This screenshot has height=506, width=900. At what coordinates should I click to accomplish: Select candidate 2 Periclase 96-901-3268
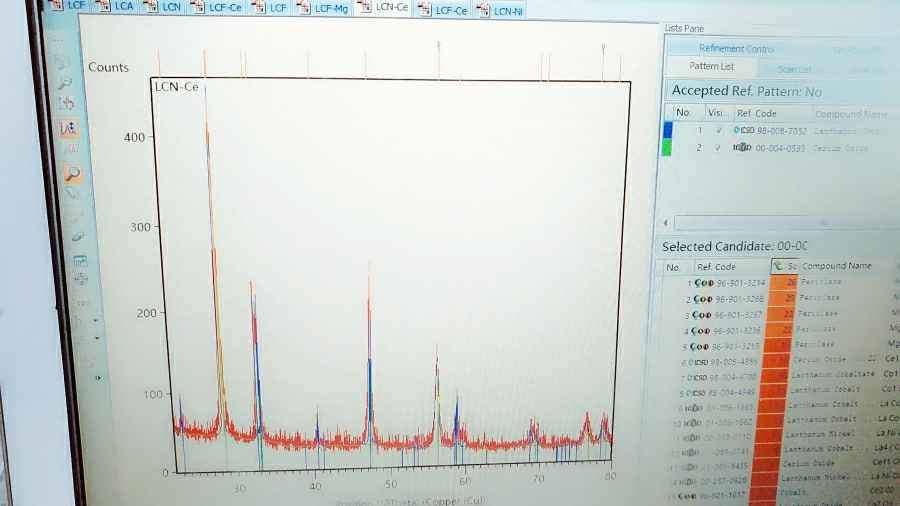pos(781,299)
